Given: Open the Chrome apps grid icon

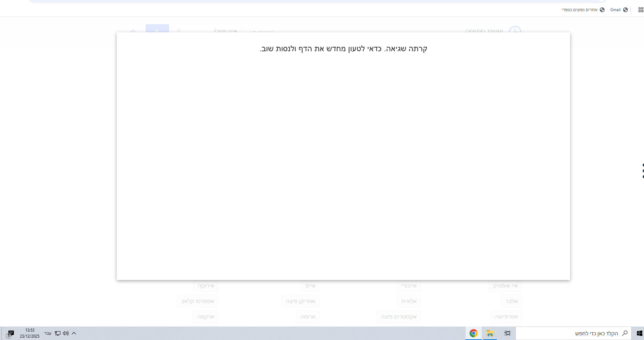Looking at the screenshot, I should tap(641, 10).
